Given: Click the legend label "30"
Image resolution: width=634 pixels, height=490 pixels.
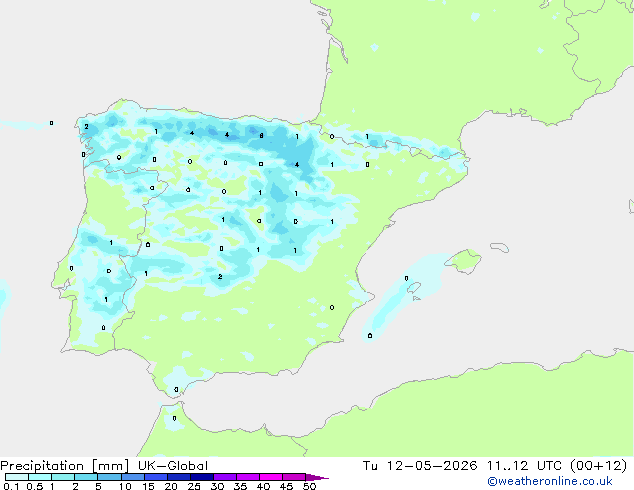Looking at the screenshot, I should tap(217, 486).
